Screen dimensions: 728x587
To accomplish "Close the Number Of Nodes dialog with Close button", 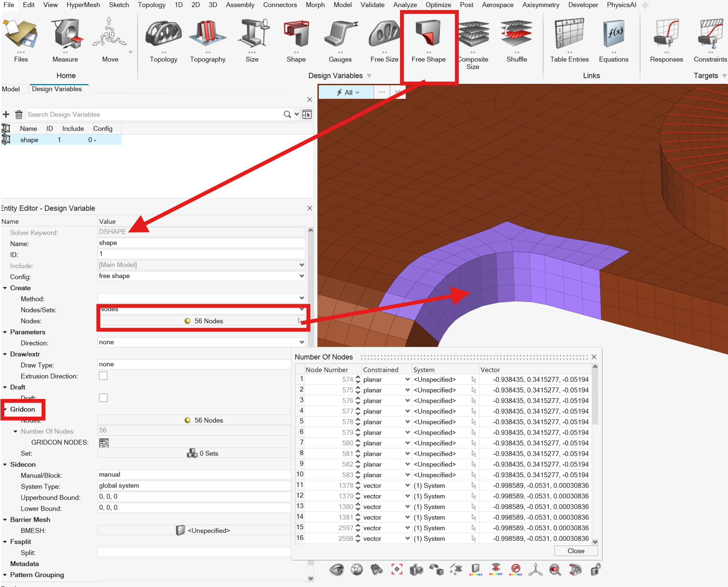I will coord(576,551).
